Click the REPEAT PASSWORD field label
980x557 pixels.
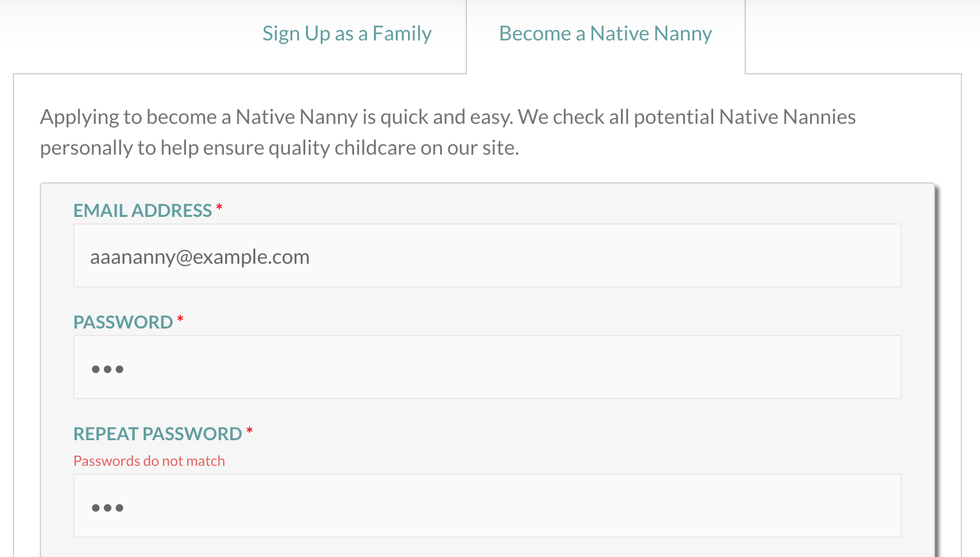pos(158,434)
